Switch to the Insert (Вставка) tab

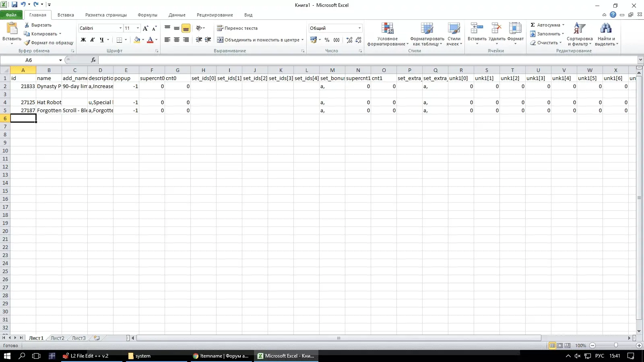click(x=66, y=15)
